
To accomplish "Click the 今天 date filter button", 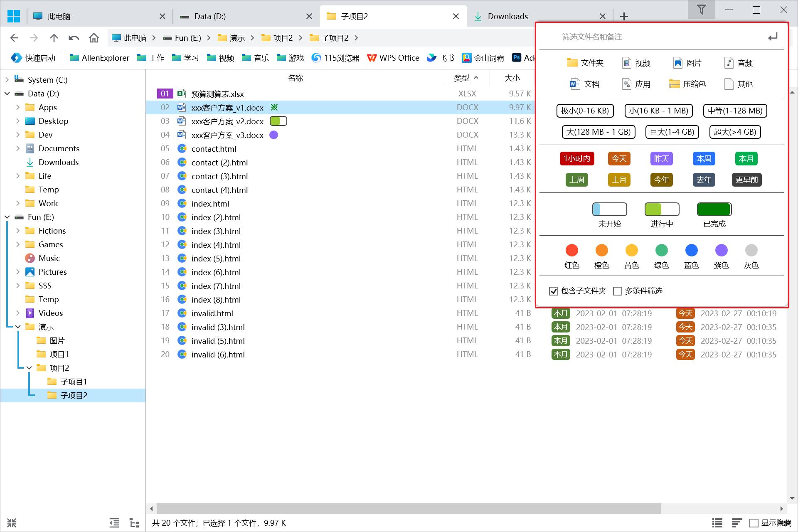I will (619, 159).
